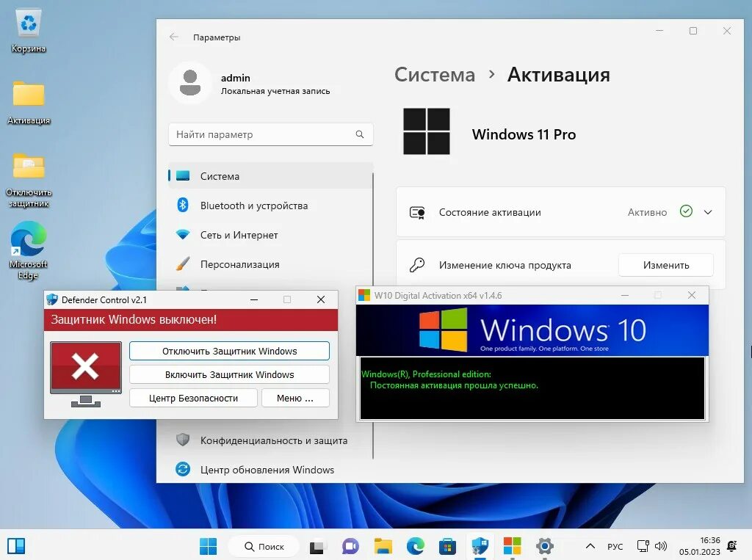Minimize the Defender Control window
Image resolution: width=752 pixels, height=560 pixels.
click(254, 299)
